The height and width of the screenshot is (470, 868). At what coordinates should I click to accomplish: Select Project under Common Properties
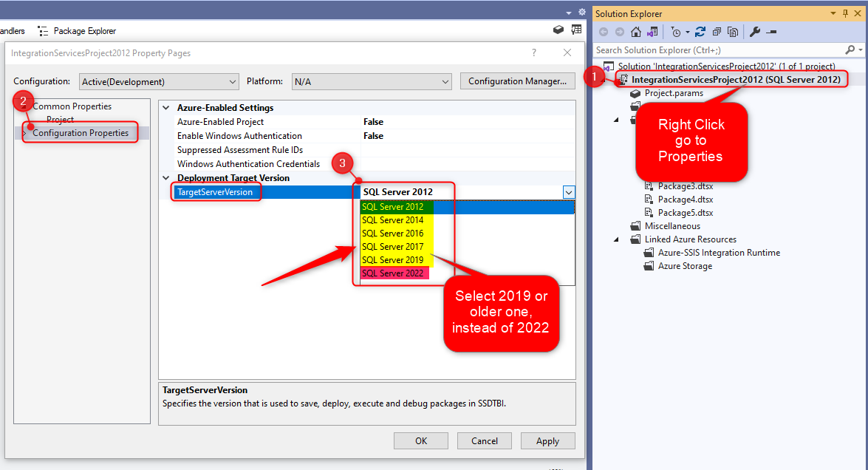[x=60, y=120]
